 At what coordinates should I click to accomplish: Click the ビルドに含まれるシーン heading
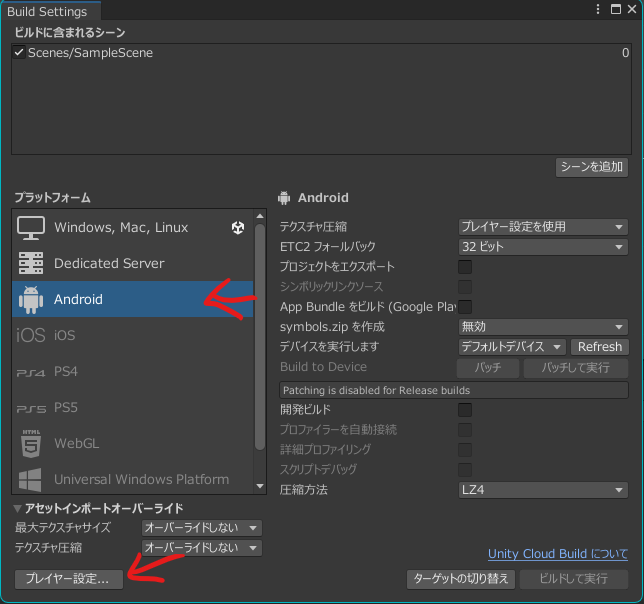pos(70,32)
